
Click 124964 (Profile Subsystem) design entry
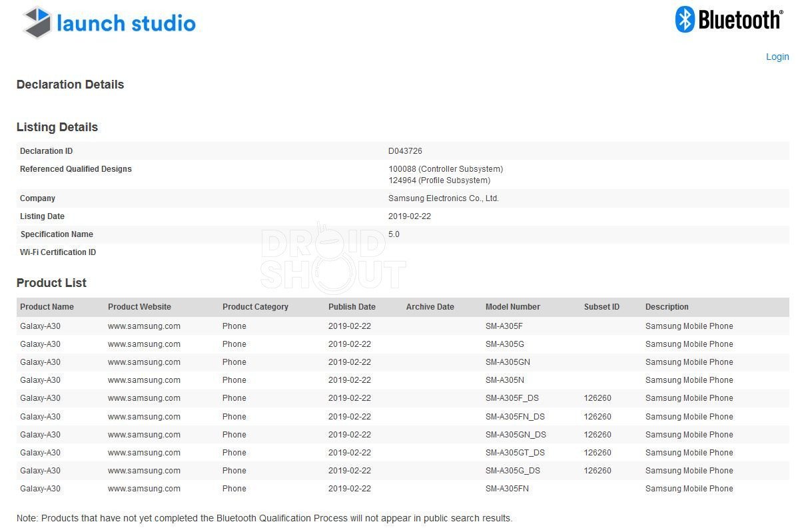(x=439, y=180)
